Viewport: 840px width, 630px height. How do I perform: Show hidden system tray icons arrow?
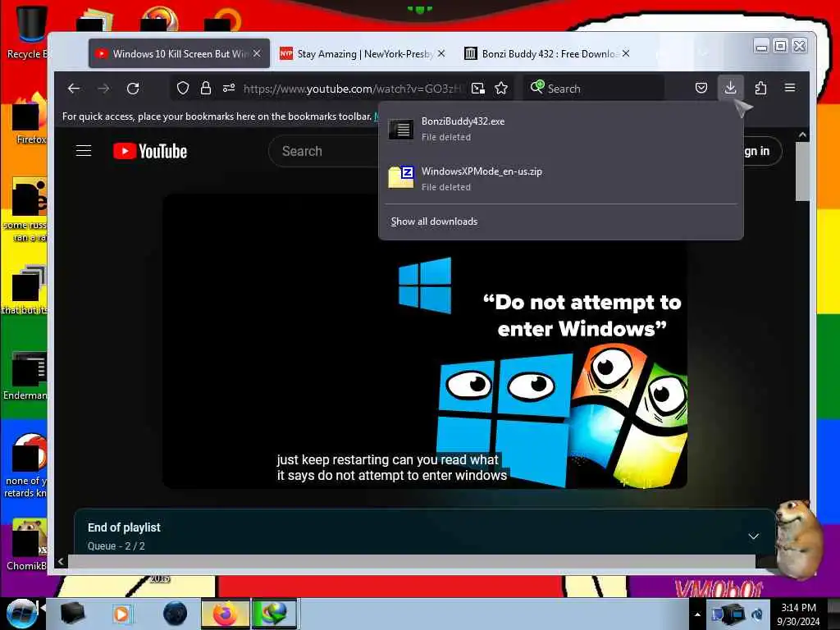tap(697, 615)
